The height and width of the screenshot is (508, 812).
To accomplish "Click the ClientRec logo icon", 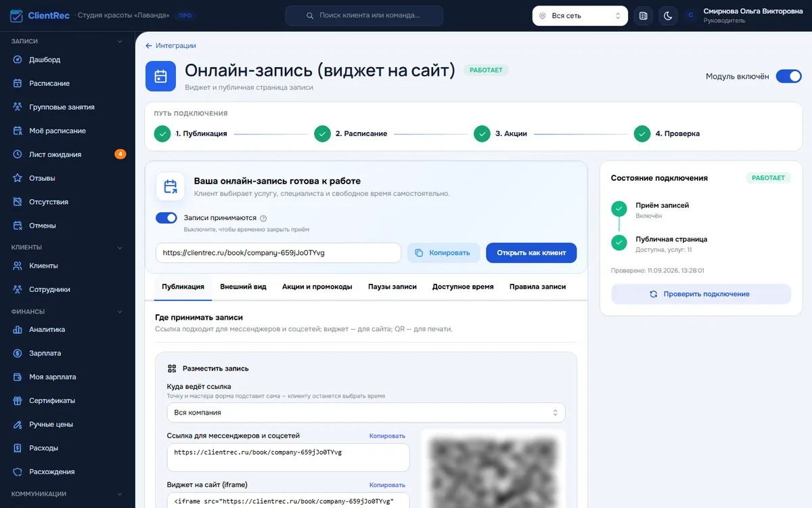I will pyautogui.click(x=16, y=16).
